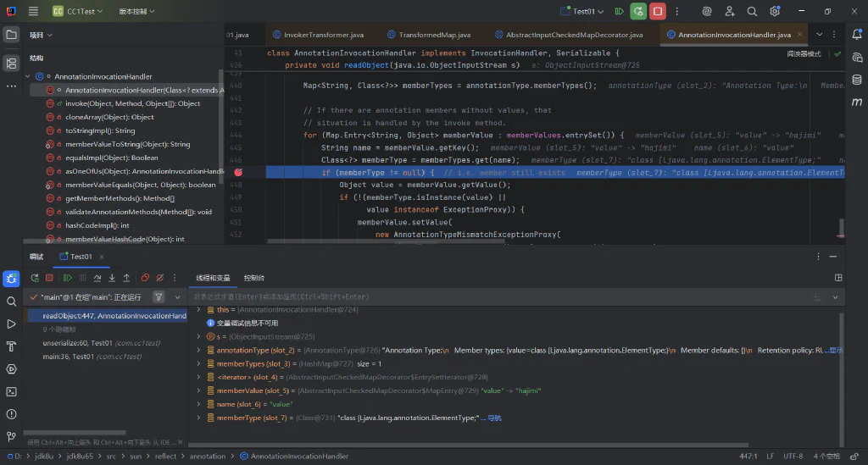Screen dimensions: 868x465
Task: Switch to InvokerTransformer.java tab
Action: (318, 34)
